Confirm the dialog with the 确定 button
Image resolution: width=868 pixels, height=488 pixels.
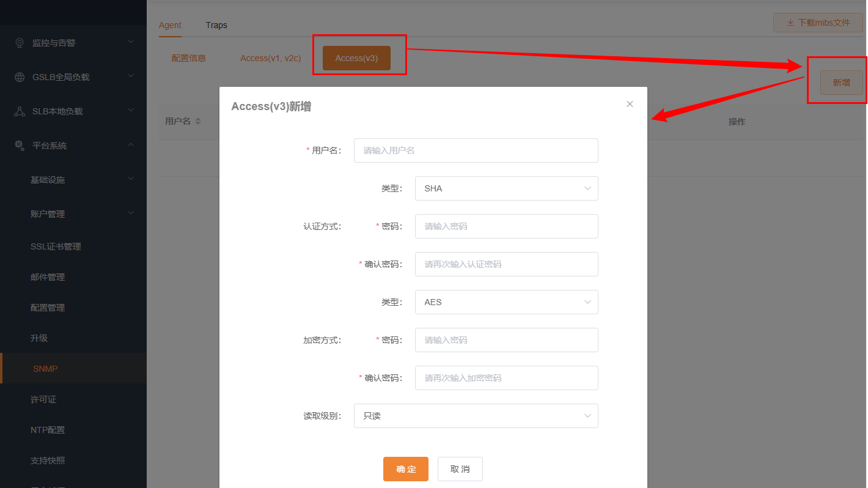tap(405, 469)
